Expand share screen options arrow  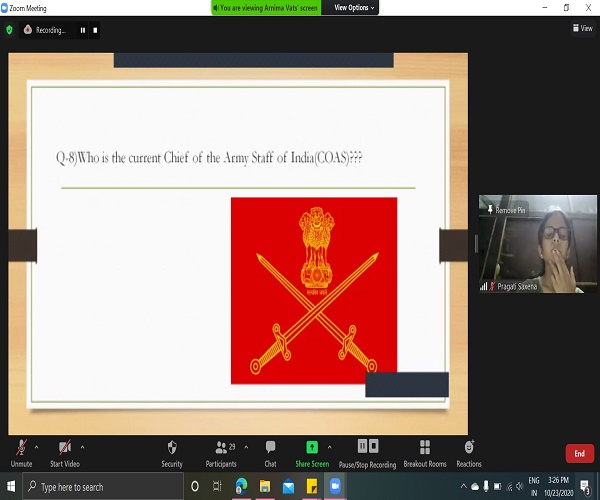(329, 447)
